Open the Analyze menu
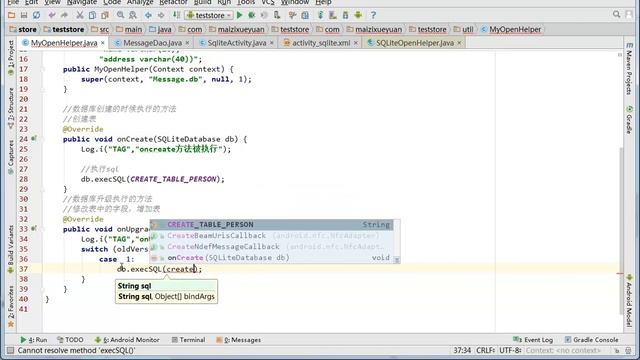This screenshot has height=360, width=640. [x=140, y=2]
